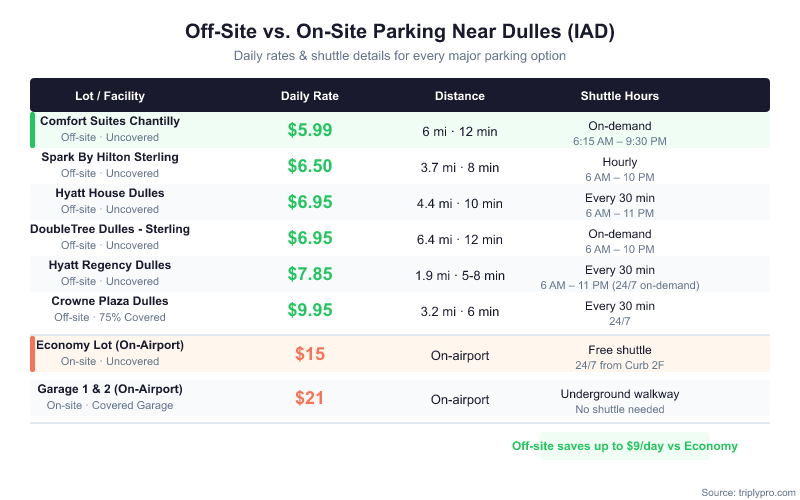Click the Daily Rate column header
The width and height of the screenshot is (800, 500).
310,96
